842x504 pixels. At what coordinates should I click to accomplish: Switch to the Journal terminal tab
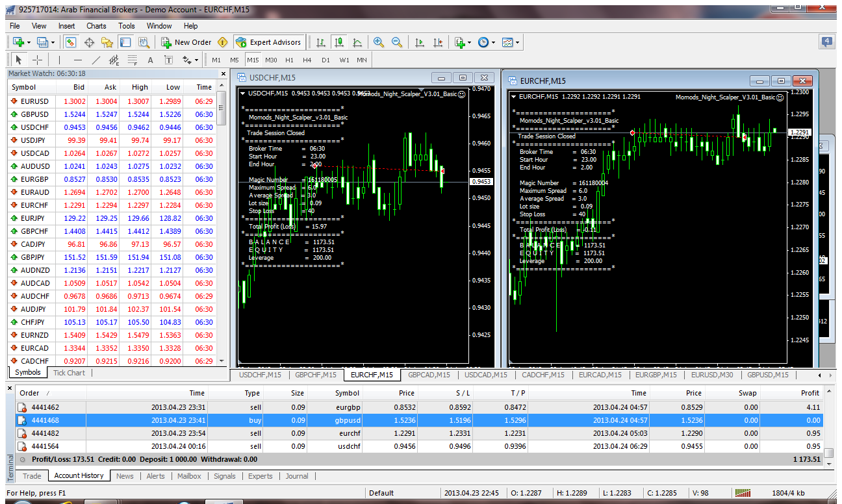(x=297, y=476)
